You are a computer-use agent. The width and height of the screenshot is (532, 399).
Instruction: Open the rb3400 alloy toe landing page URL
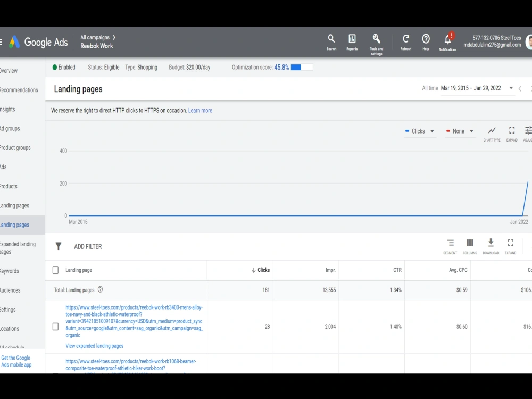(134, 321)
